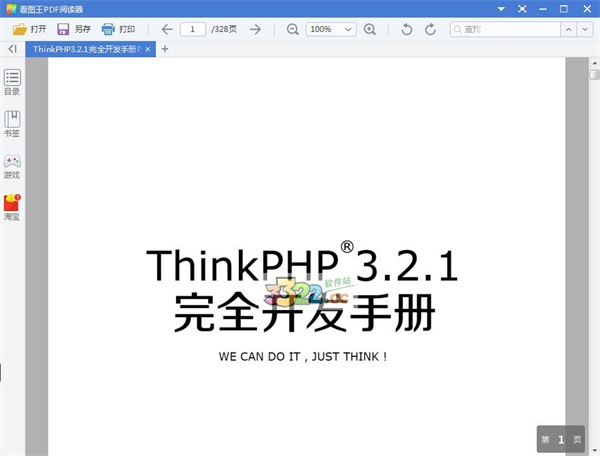Minimize the PDF reader window

click(543, 9)
